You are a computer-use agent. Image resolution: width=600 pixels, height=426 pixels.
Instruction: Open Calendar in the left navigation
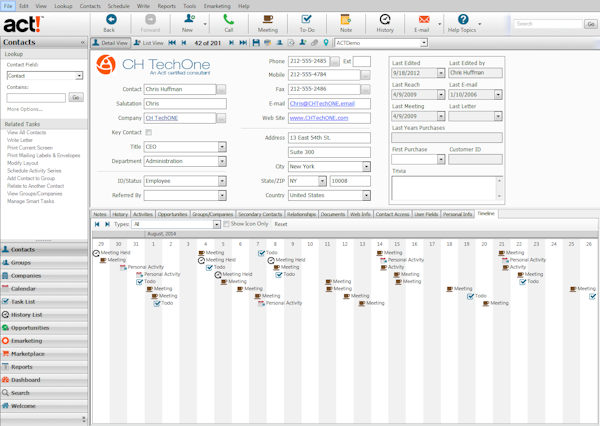pyautogui.click(x=24, y=288)
